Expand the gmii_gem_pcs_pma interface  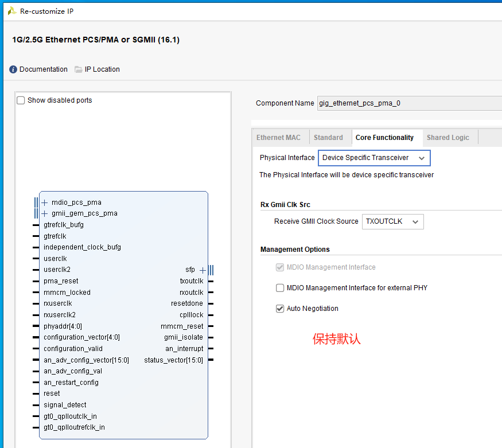click(45, 213)
